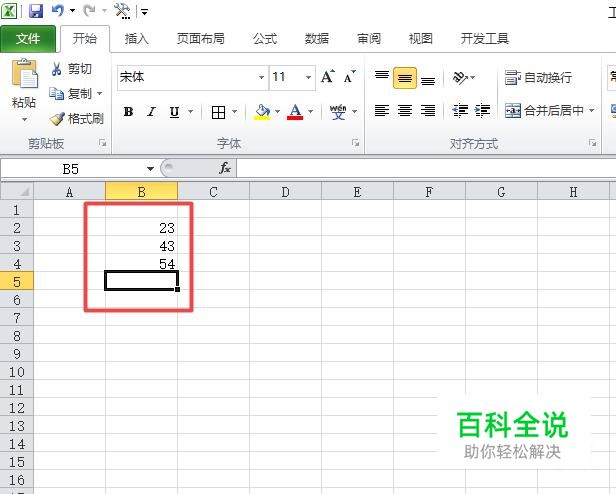Screen dimensions: 616x494
Task: Increase font size with large A icon
Action: (x=328, y=77)
